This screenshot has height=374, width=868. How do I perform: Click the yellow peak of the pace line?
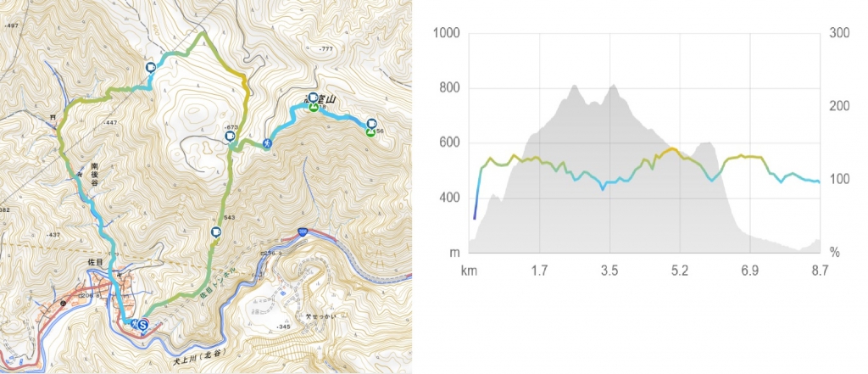(671, 149)
